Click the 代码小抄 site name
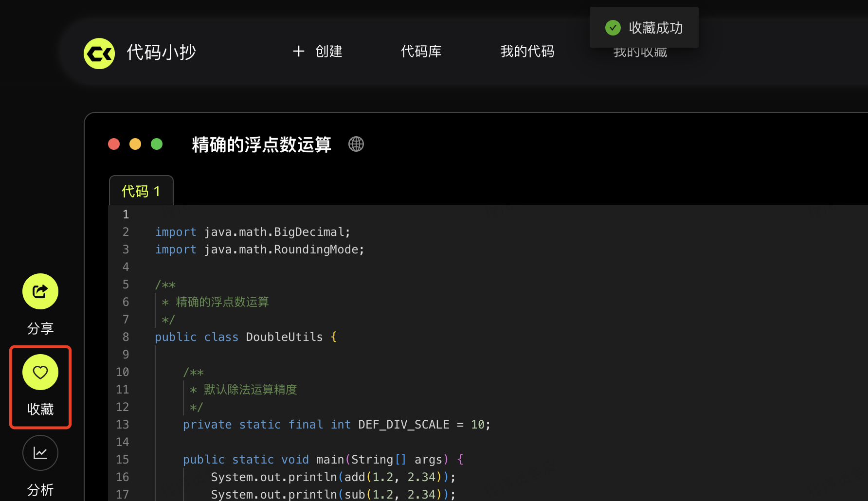The image size is (868, 501). (161, 52)
